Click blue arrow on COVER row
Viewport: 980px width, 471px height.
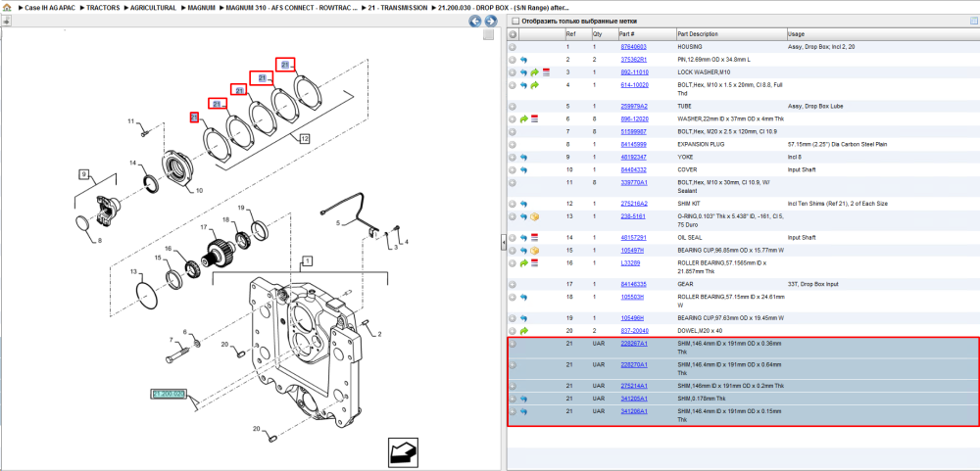[x=523, y=170]
